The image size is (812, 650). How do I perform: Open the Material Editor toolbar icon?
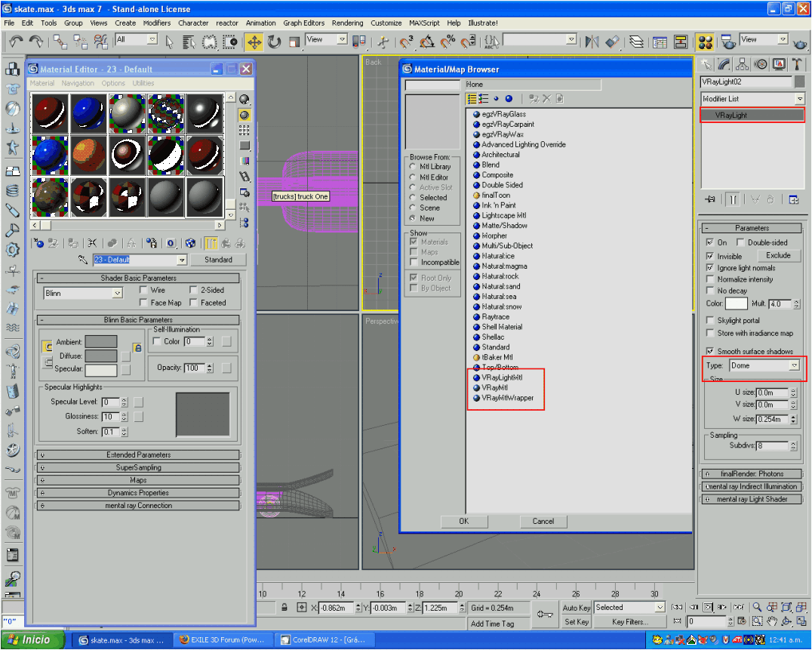(705, 42)
